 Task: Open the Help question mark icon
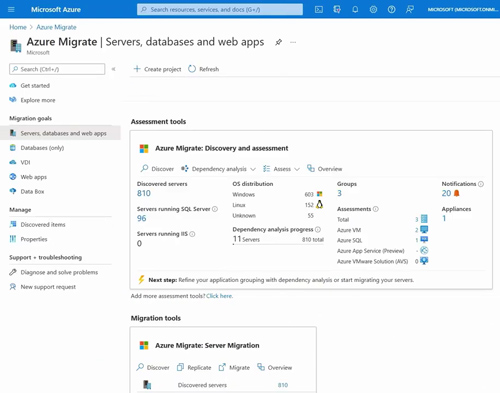click(391, 9)
